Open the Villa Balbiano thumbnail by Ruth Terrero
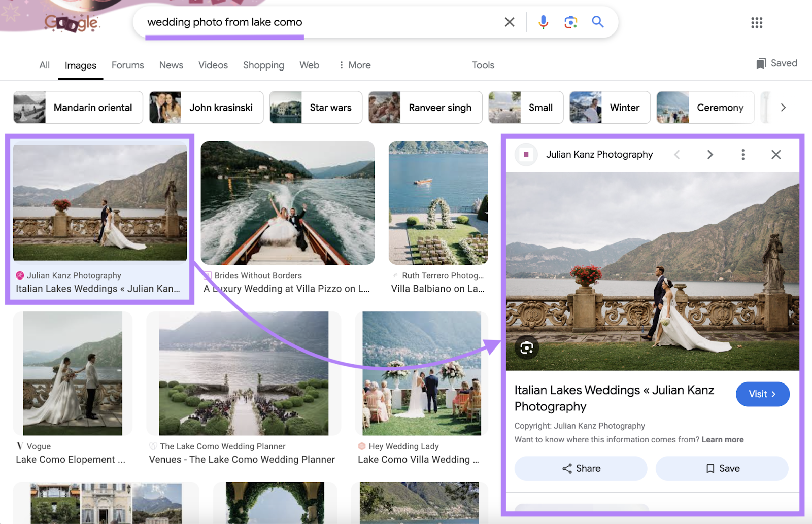This screenshot has height=524, width=812. coord(437,202)
